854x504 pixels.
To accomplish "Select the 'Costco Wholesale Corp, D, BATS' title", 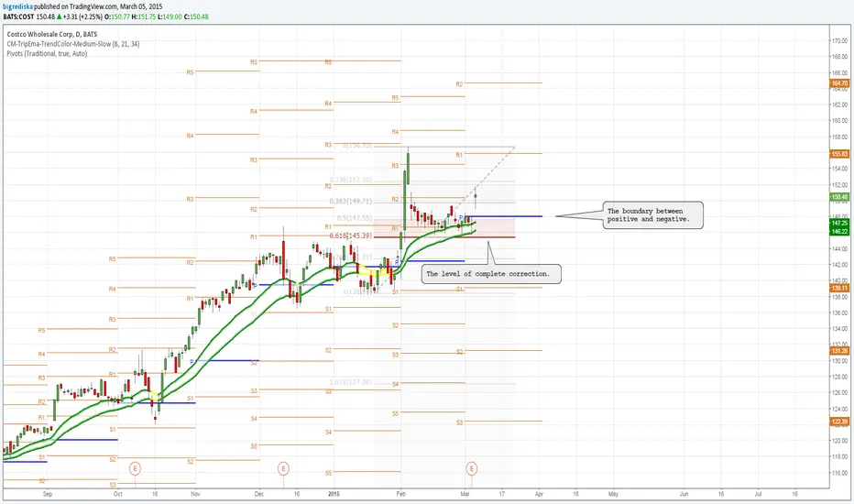I will click(x=51, y=34).
